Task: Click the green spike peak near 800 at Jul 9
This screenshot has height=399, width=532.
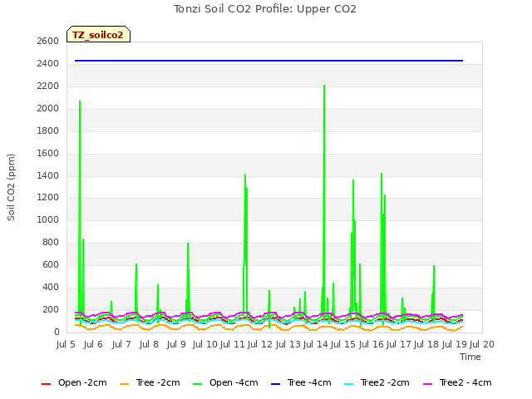Action: point(188,244)
